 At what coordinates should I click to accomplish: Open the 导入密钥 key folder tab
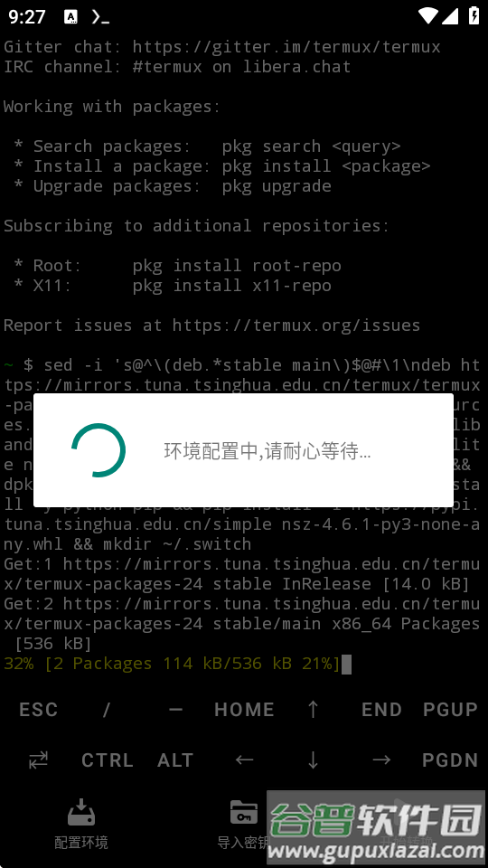click(x=243, y=824)
